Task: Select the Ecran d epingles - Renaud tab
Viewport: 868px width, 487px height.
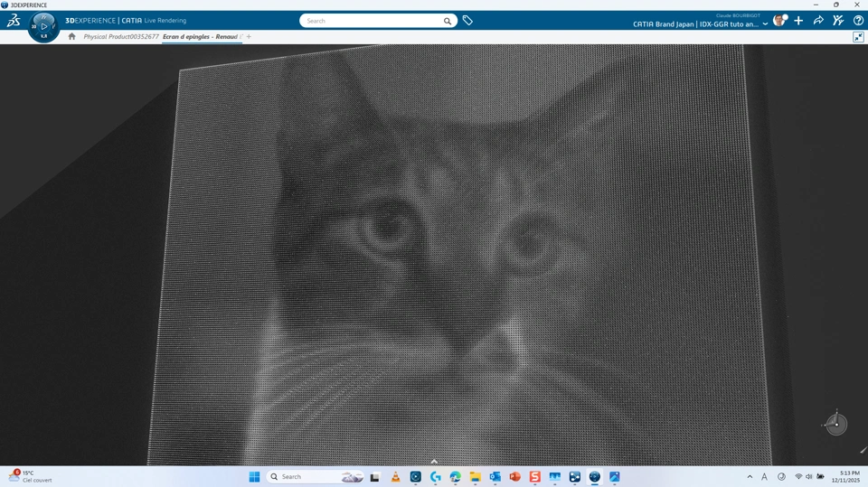Action: (200, 36)
